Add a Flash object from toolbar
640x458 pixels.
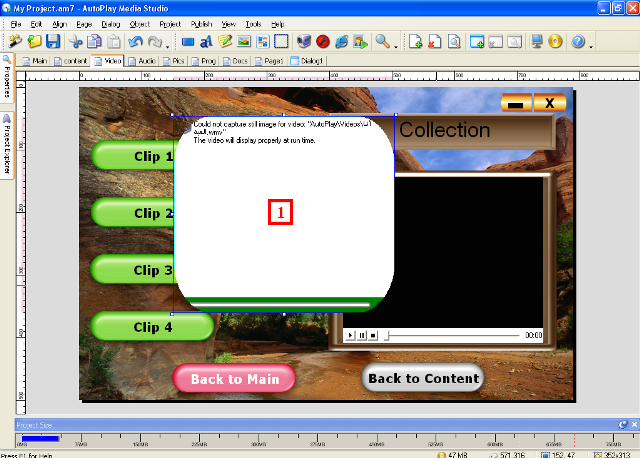point(322,42)
